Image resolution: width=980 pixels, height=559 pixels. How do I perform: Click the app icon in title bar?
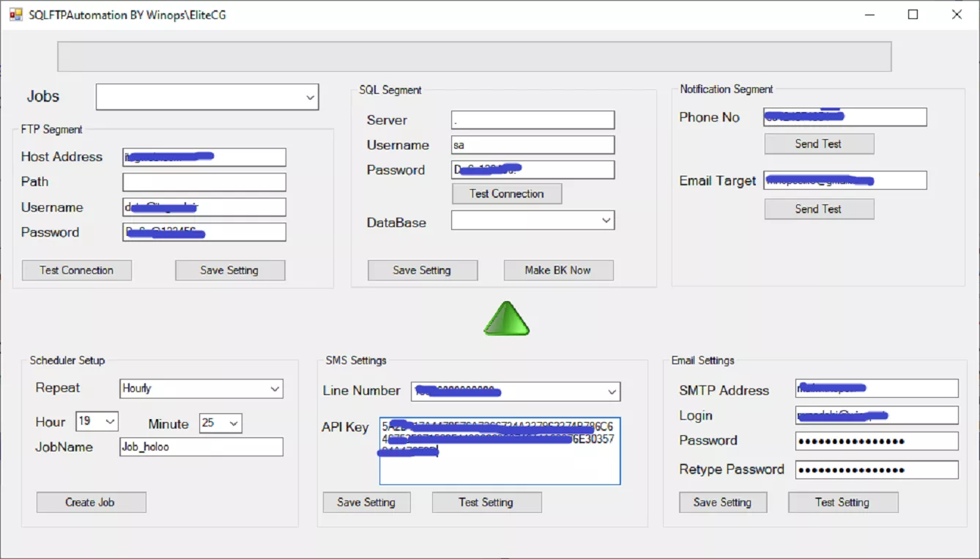(x=16, y=14)
